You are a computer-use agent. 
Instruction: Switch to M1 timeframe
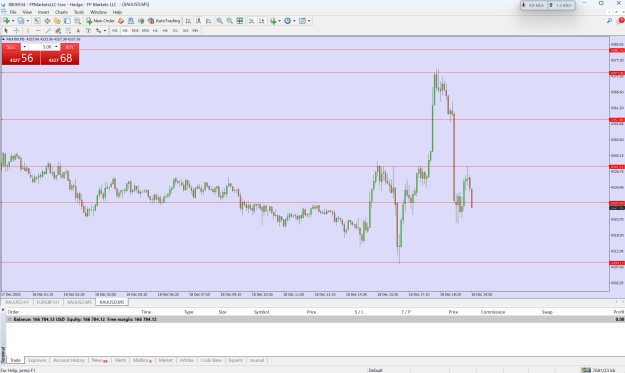click(x=115, y=30)
